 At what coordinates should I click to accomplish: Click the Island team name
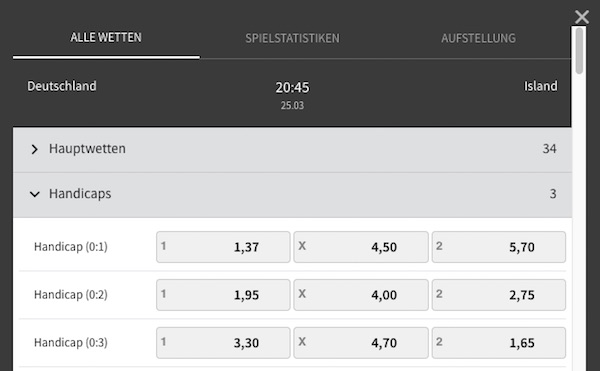pos(540,86)
